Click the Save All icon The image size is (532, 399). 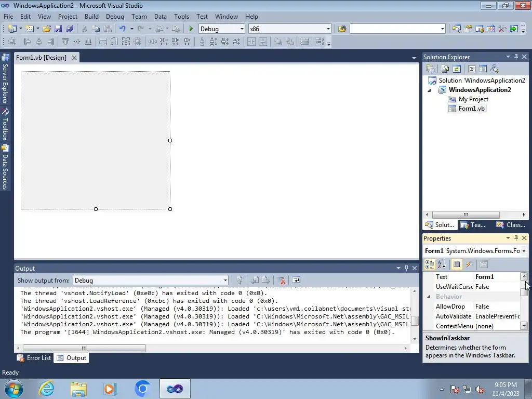[x=70, y=29]
